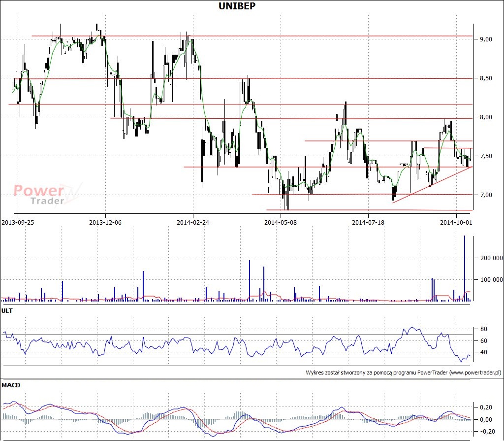
Task: Click the ULT indicator label
Action: pos(7,310)
